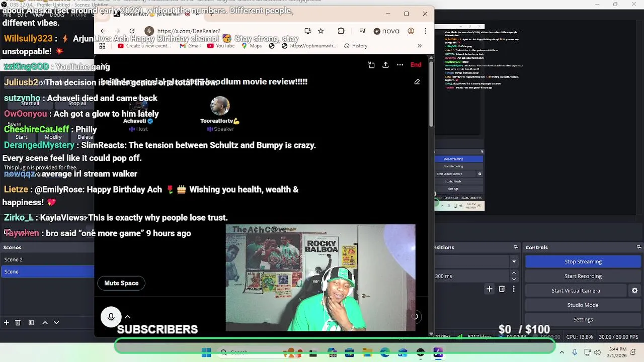Click the Mute Space button
644x362 pixels.
[x=121, y=283]
